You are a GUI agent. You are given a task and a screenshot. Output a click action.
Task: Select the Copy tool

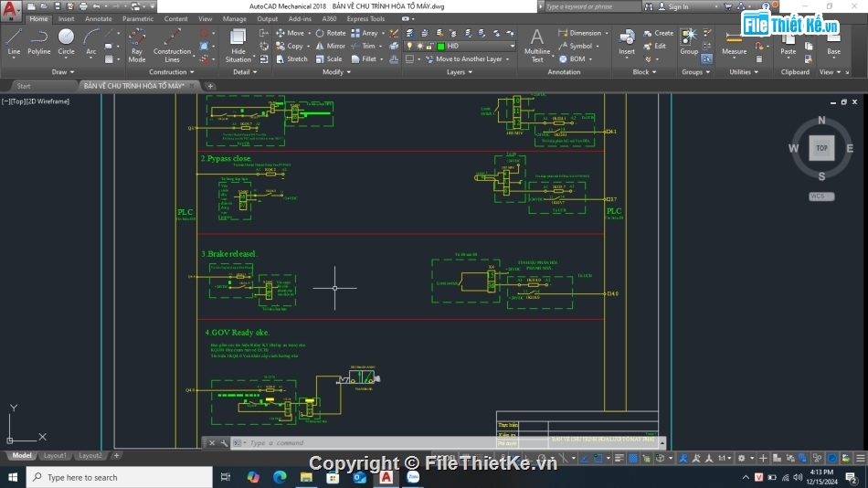tap(290, 46)
